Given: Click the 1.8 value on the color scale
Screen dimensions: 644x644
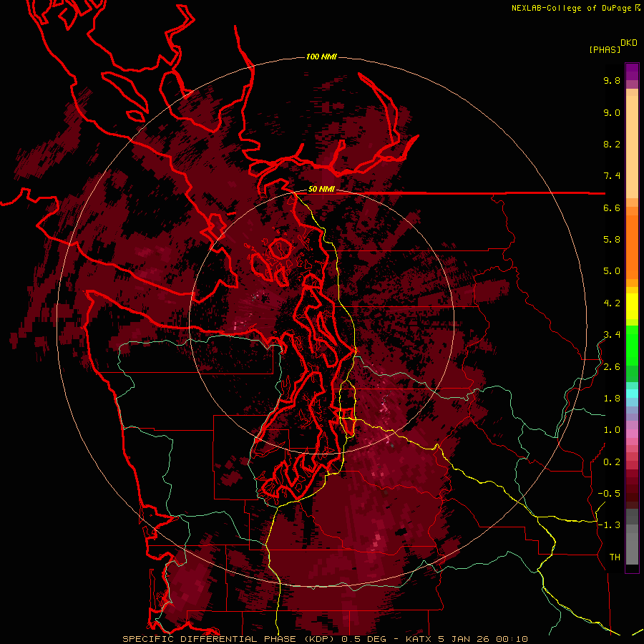Looking at the screenshot, I should coord(612,399).
